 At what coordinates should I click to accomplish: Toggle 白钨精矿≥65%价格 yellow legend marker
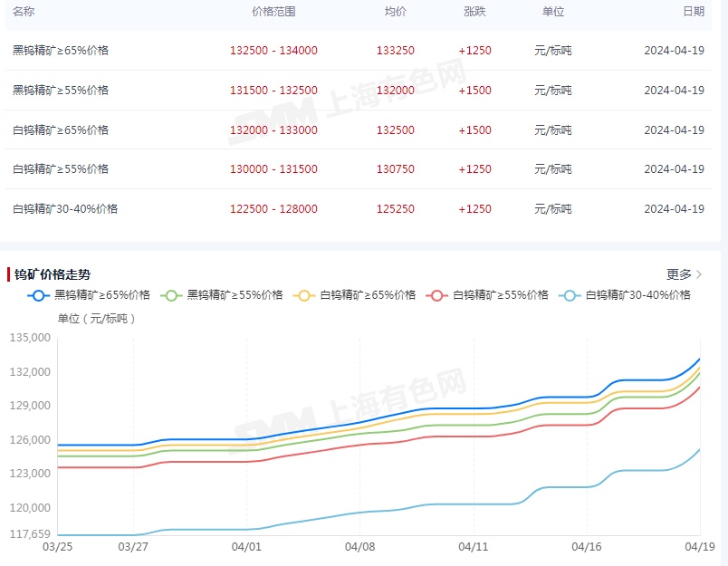304,295
